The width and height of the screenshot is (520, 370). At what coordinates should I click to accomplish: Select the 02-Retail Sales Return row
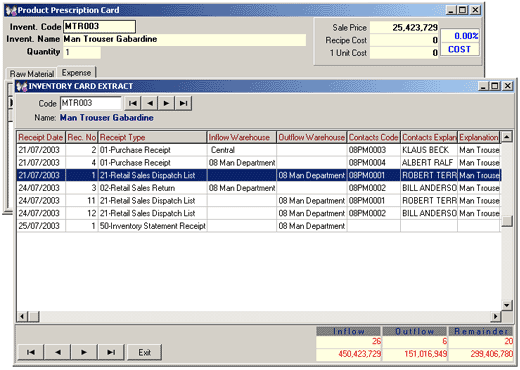(x=259, y=188)
